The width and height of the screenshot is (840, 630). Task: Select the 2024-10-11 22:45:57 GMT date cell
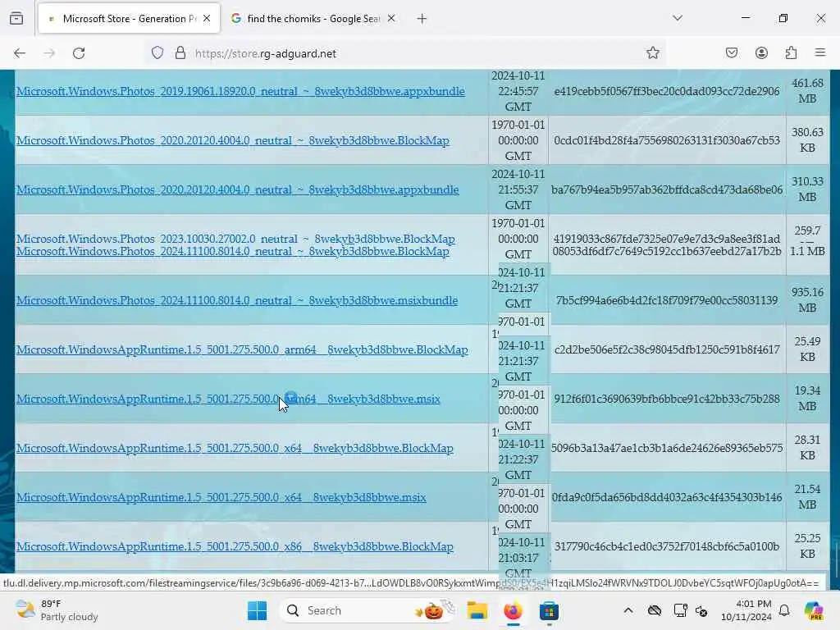pos(518,91)
